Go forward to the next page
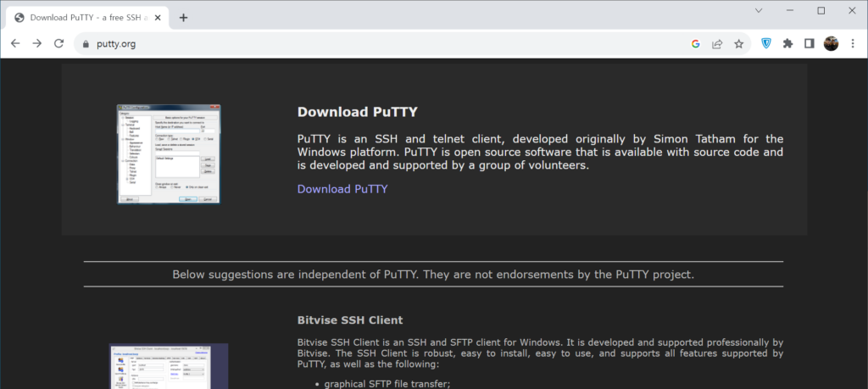868x389 pixels. (37, 44)
